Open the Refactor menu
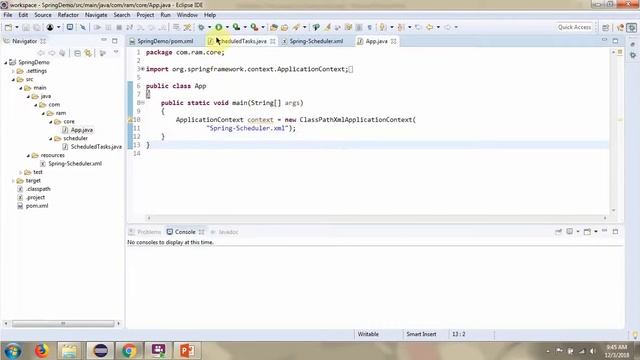 point(68,15)
